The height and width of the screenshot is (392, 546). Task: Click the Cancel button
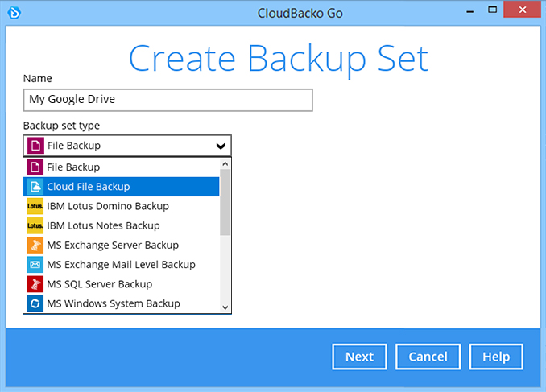tap(428, 357)
